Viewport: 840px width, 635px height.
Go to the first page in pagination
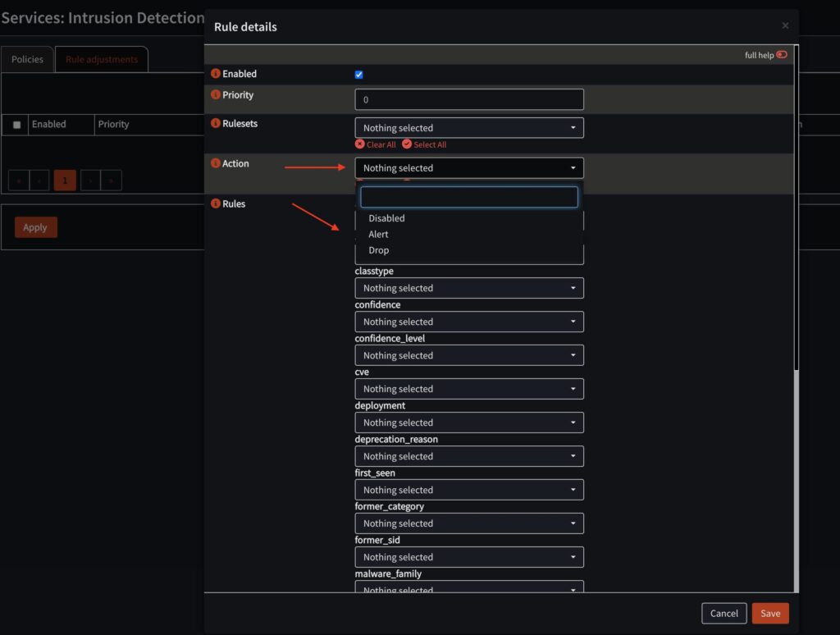(x=19, y=180)
